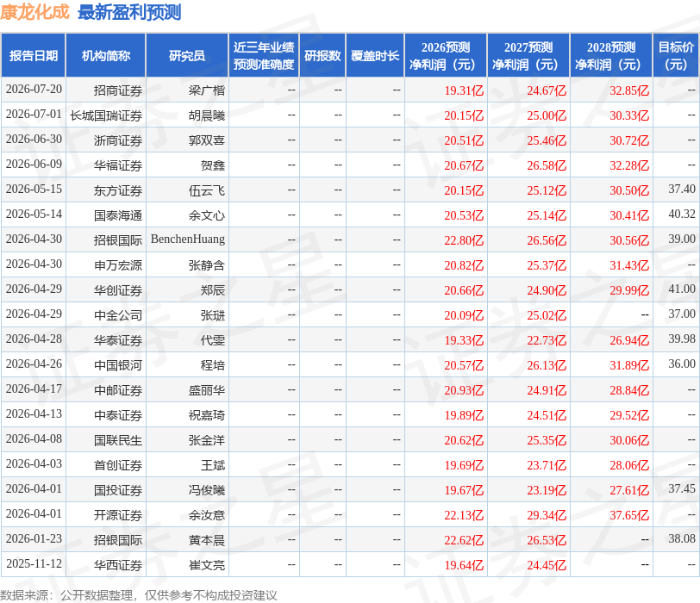Viewport: 700px width, 603px height.
Task: Click the 20.09亿 profit value
Action: 464,315
